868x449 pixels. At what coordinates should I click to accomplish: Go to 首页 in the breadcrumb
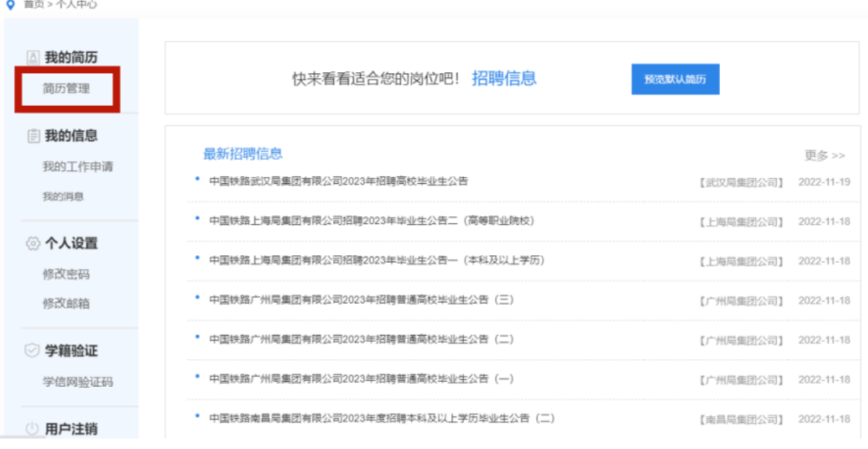point(33,5)
